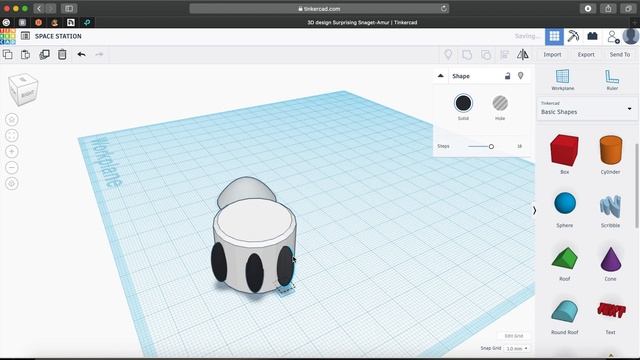Zoom in with the plus icon
Screen dimensions: 640x360
pyautogui.click(x=12, y=151)
